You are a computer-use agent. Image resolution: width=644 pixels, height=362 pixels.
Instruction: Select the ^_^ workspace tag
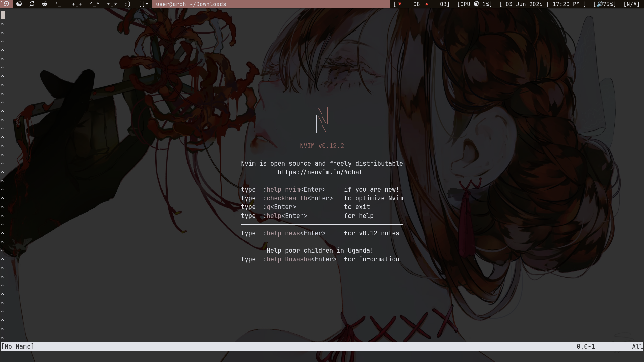[95, 4]
